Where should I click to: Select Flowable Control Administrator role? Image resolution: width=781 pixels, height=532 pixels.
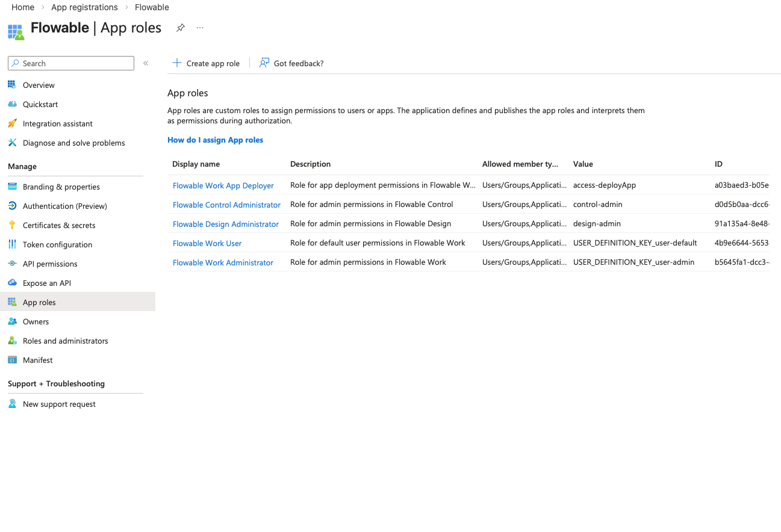tap(226, 205)
